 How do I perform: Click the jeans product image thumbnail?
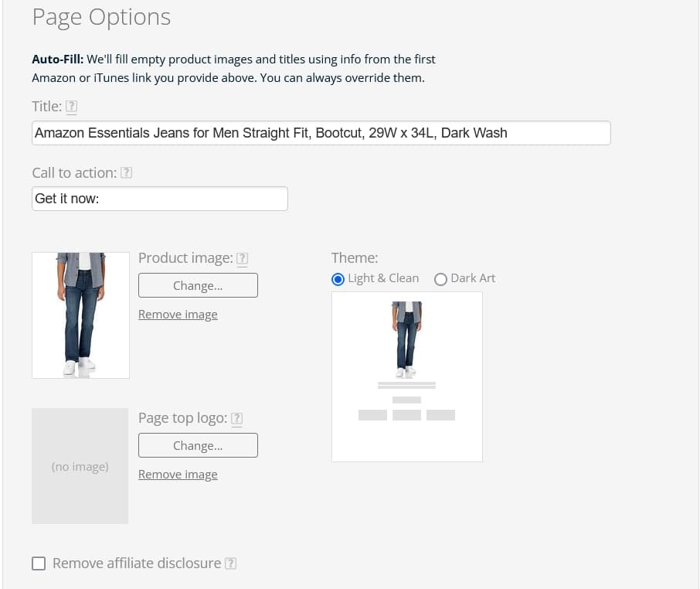coord(81,315)
